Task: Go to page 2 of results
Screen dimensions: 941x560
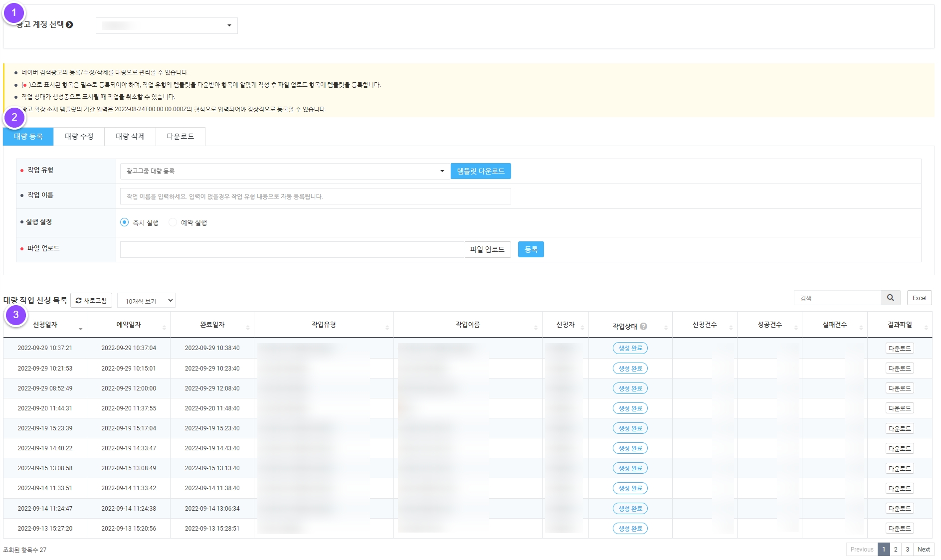Action: [896, 550]
